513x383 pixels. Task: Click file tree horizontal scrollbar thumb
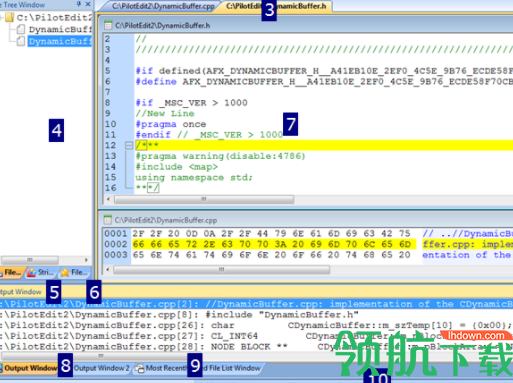coord(30,260)
